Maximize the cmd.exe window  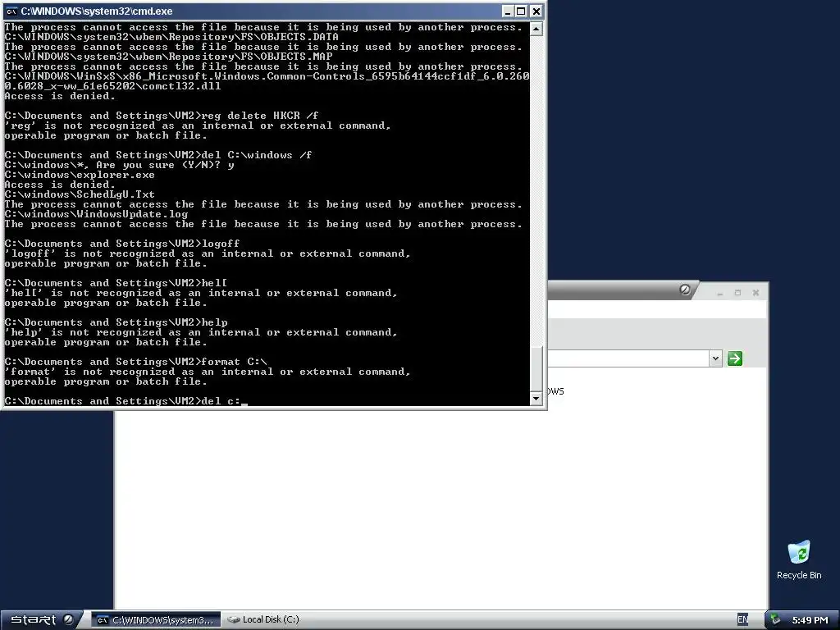(521, 11)
